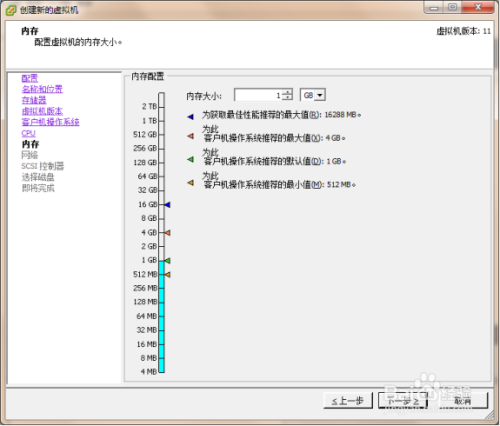Open the 配置 wizard step link
This screenshot has height=426, width=500.
30,78
